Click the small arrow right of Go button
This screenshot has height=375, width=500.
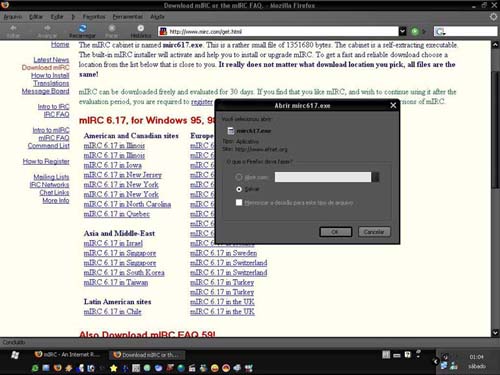pyautogui.click(x=424, y=32)
